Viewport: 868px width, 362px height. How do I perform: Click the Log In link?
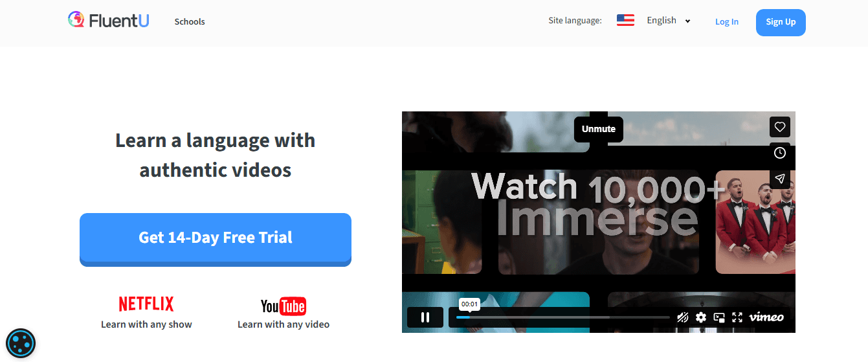[727, 21]
